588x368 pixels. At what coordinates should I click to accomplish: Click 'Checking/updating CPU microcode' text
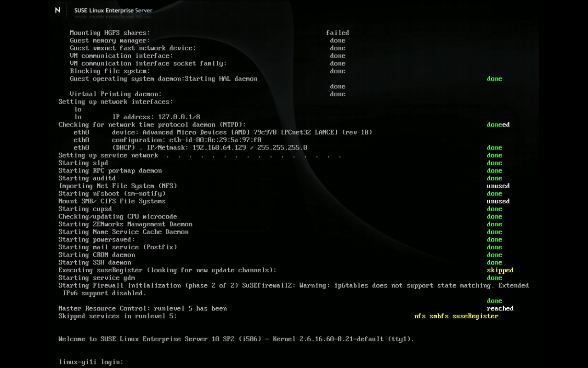click(x=118, y=217)
